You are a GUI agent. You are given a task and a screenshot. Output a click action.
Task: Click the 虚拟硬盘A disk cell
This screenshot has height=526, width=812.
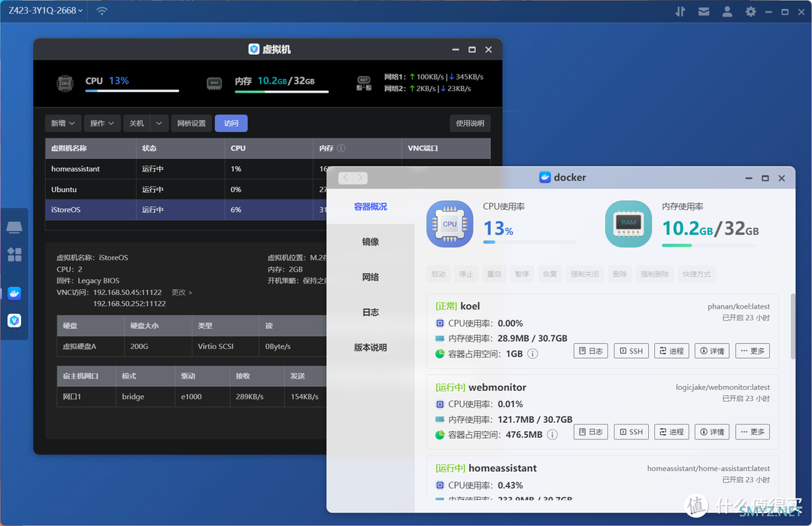(91, 346)
